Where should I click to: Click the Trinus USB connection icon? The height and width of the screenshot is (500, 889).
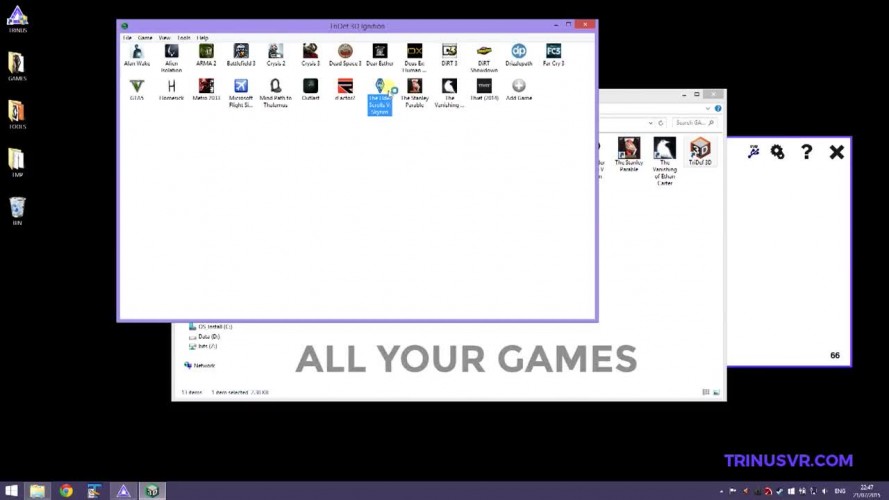click(753, 151)
